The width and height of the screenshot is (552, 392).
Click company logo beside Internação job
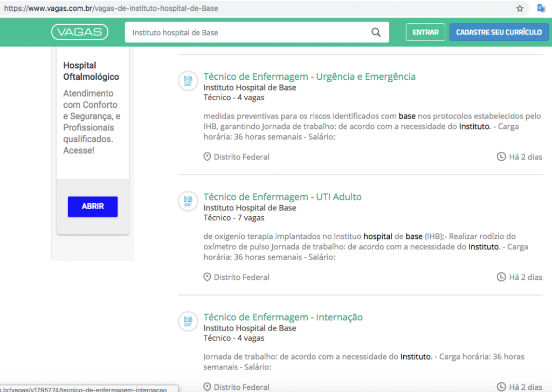(x=188, y=321)
